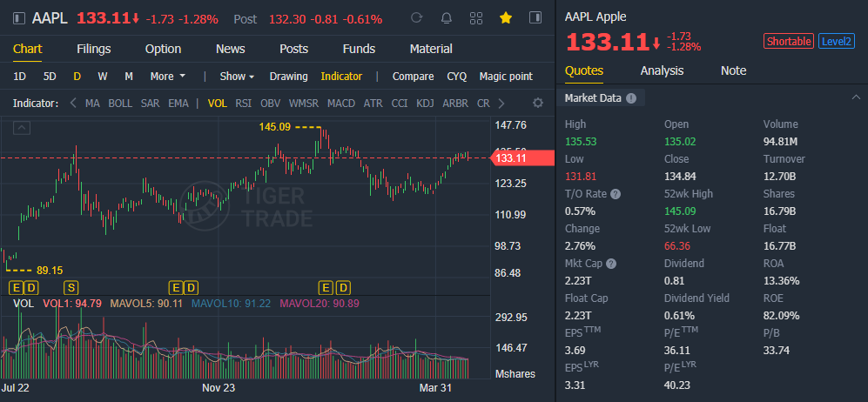This screenshot has height=402, width=868.
Task: Click the last D dividend marker
Action: tap(344, 287)
